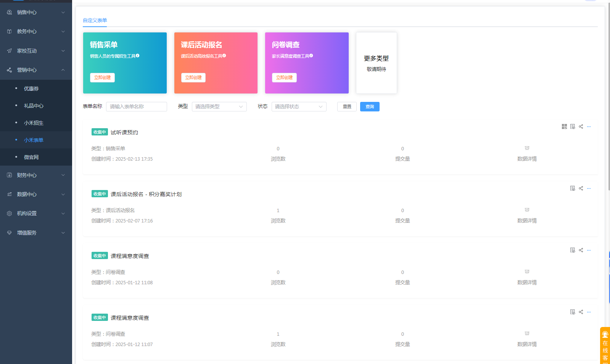Viewport: 610px width, 364px height.
Task: Click info icon on 销售采单 card
Action: pyautogui.click(x=138, y=56)
